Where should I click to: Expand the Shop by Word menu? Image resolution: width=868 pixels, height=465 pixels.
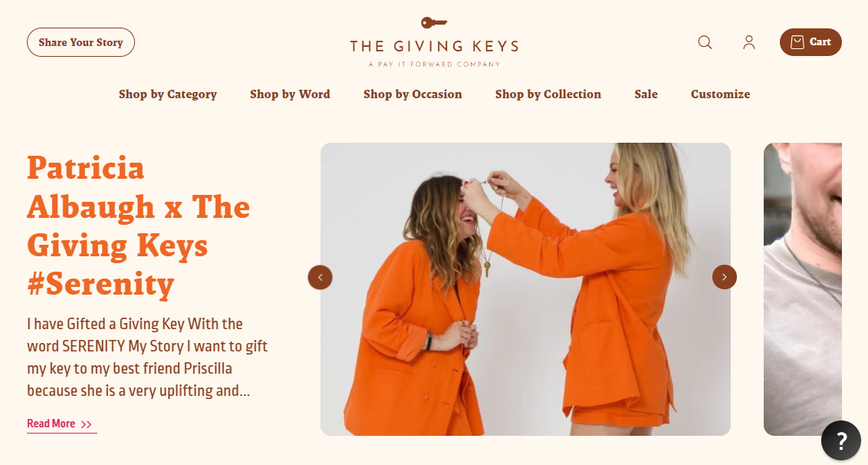[x=290, y=94]
